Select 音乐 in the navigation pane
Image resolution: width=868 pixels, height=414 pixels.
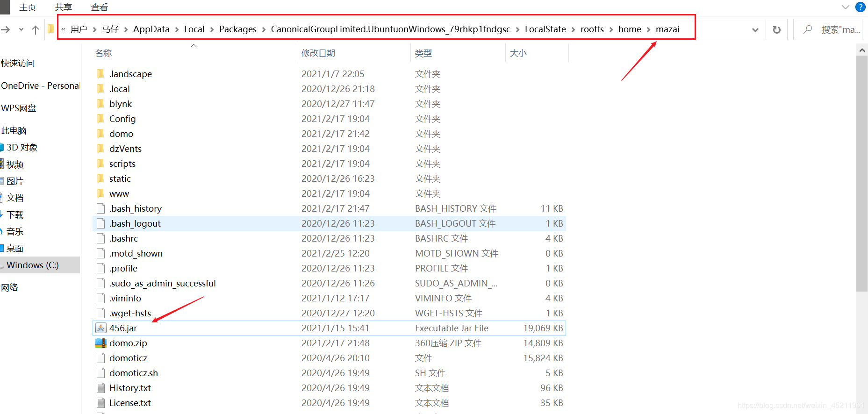(x=15, y=231)
